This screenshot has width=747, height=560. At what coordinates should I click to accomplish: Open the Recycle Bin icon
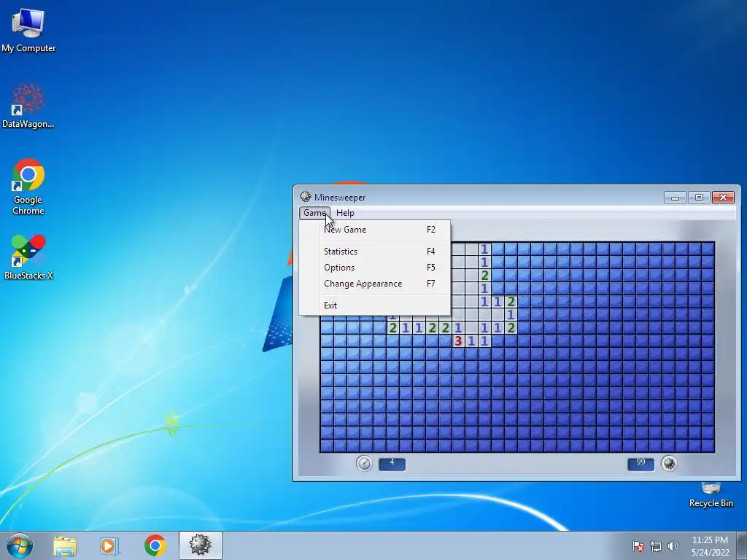pos(711,495)
